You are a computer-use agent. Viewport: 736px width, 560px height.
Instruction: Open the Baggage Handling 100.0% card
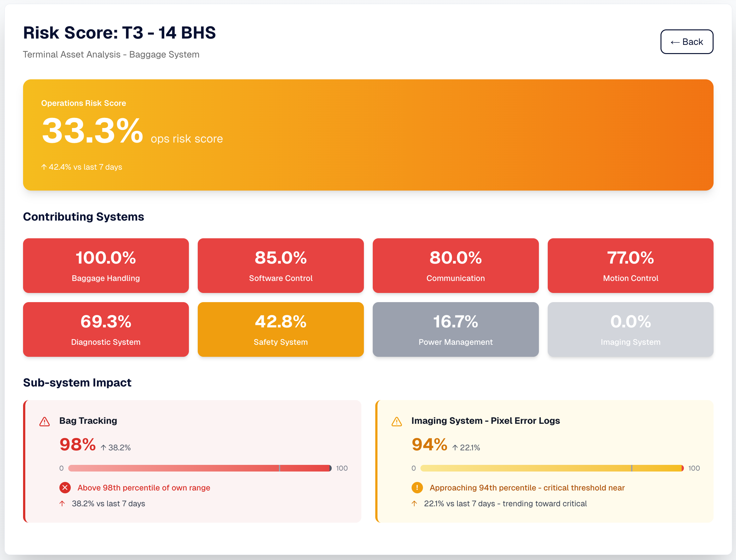[x=106, y=266]
